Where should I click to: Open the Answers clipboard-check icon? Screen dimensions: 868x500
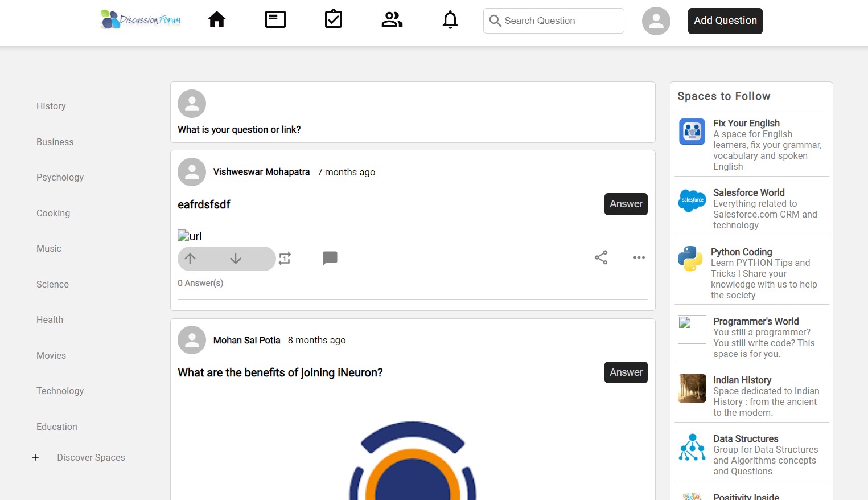[334, 20]
